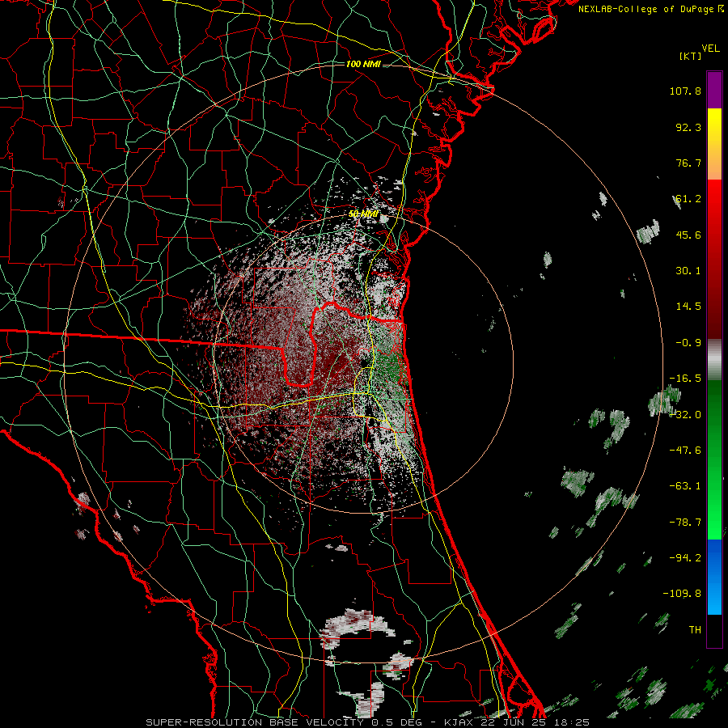Click the -78.7 velocity scale value
This screenshot has width=728, height=728.
(x=685, y=523)
